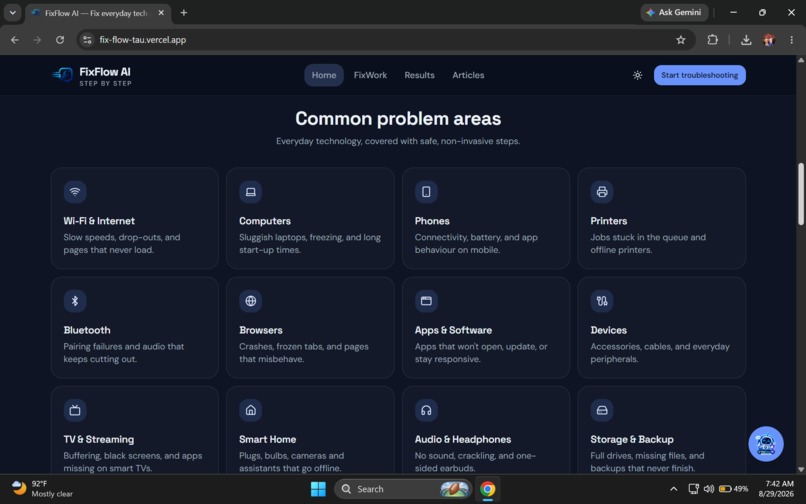Open the Articles nav item
The width and height of the screenshot is (806, 504).
coord(468,75)
